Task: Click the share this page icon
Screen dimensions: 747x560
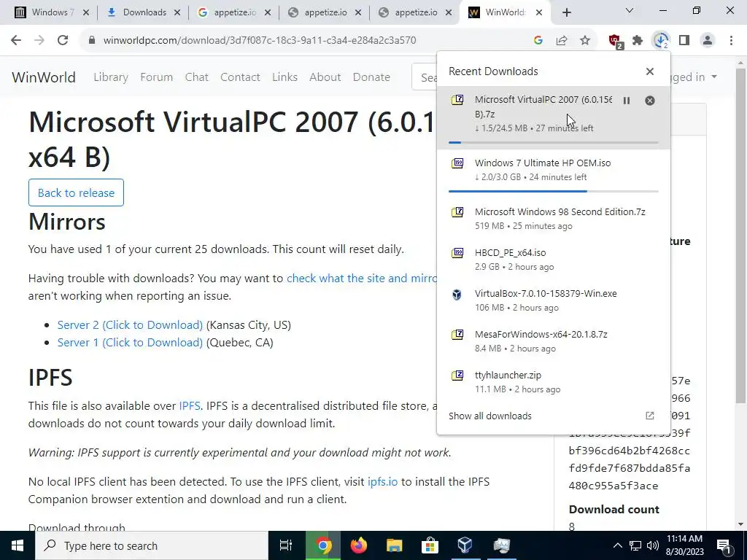Action: coord(562,41)
